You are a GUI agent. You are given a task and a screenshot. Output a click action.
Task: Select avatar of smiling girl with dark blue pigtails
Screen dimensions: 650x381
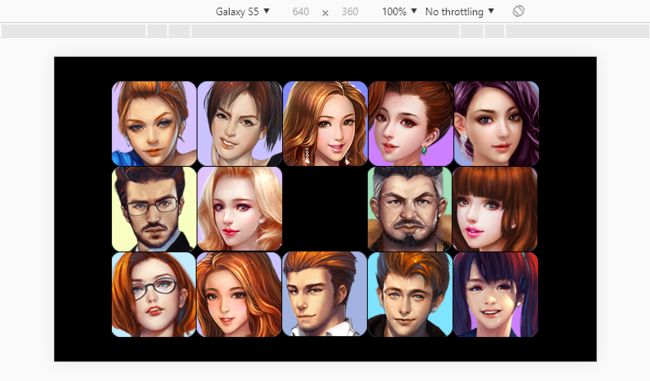click(x=496, y=294)
